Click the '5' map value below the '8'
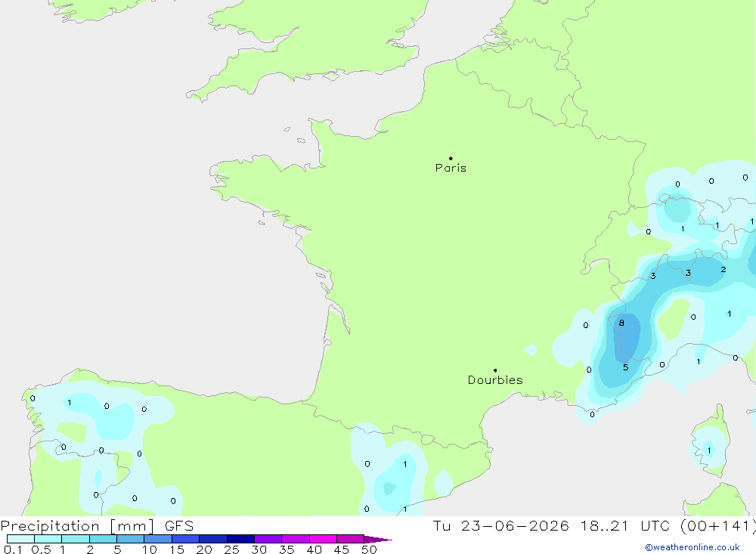 pyautogui.click(x=625, y=367)
